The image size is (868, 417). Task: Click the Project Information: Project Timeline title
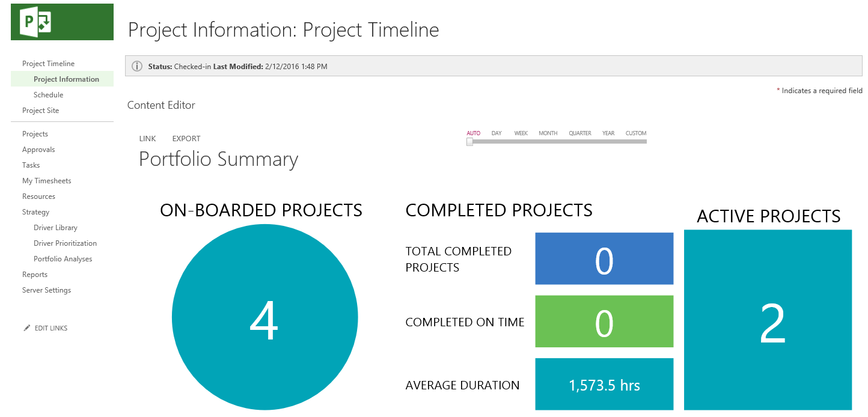click(x=284, y=30)
